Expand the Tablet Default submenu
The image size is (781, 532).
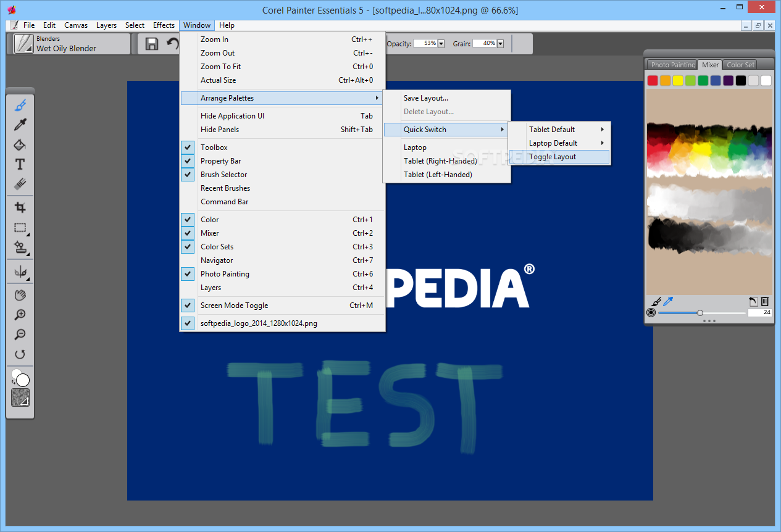tap(560, 130)
